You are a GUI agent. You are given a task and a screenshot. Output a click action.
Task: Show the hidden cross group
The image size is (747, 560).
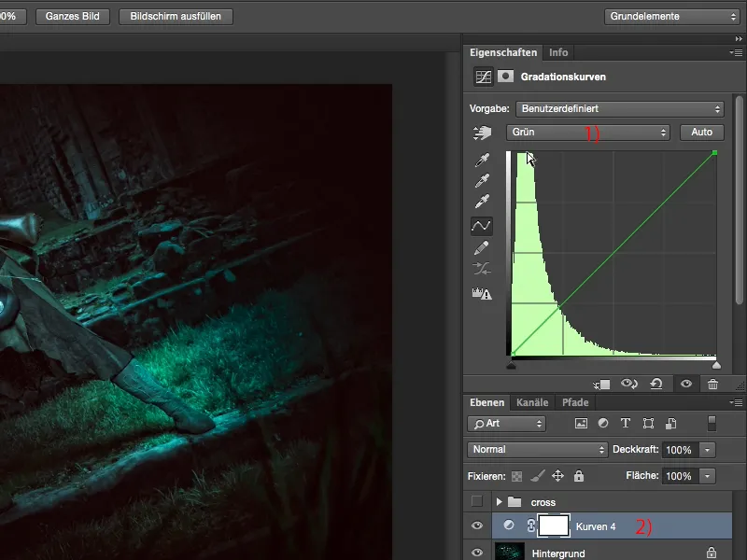477,501
